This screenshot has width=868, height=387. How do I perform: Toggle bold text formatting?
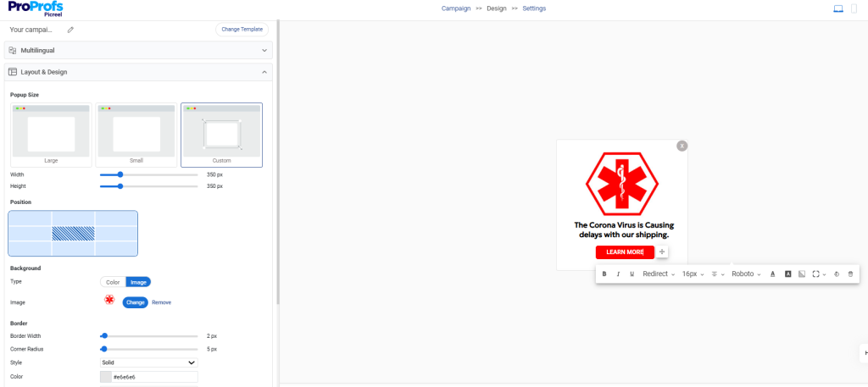point(604,274)
